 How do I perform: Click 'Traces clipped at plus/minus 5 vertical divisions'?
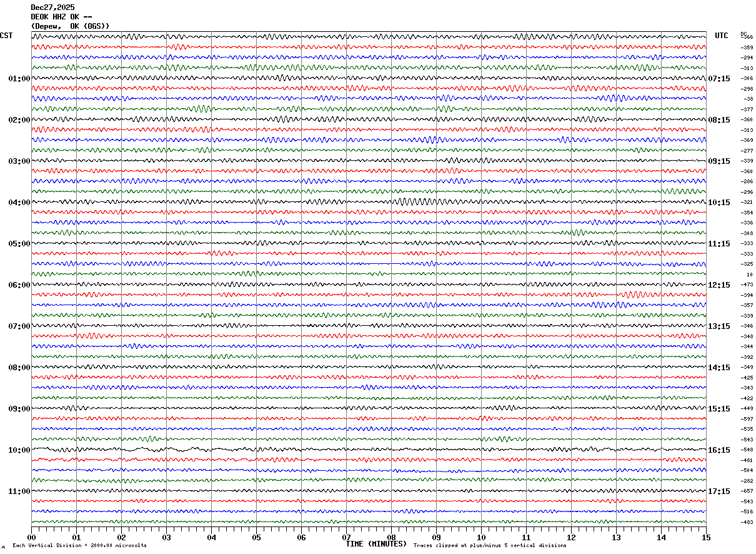point(490,546)
